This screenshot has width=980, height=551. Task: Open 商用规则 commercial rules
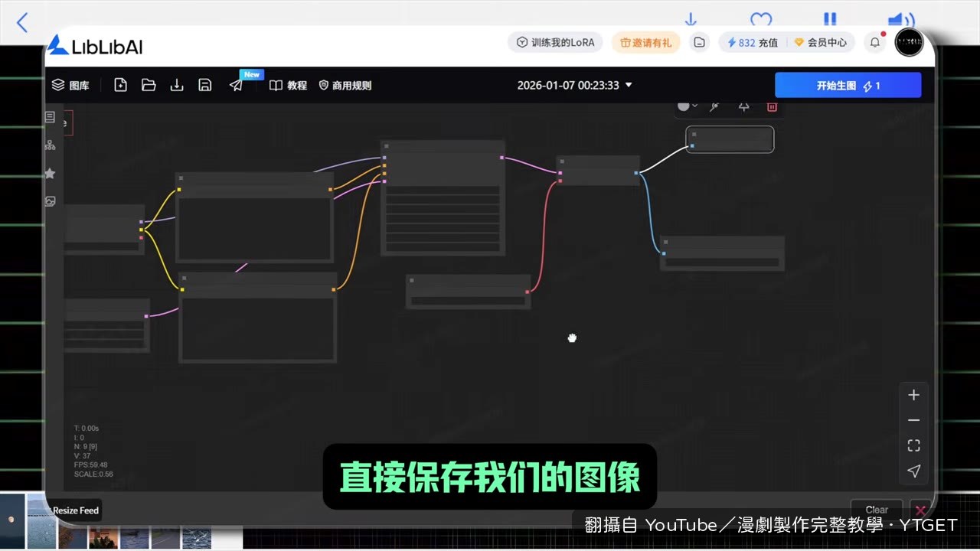tap(345, 85)
